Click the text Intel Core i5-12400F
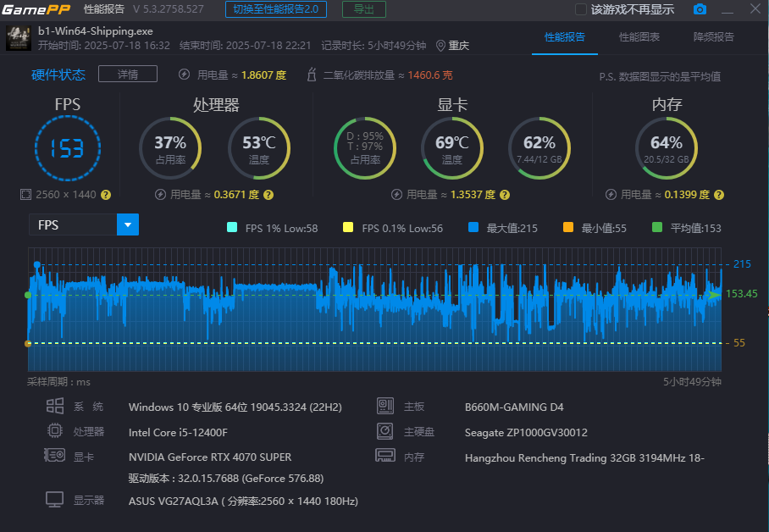The image size is (769, 532). click(178, 432)
